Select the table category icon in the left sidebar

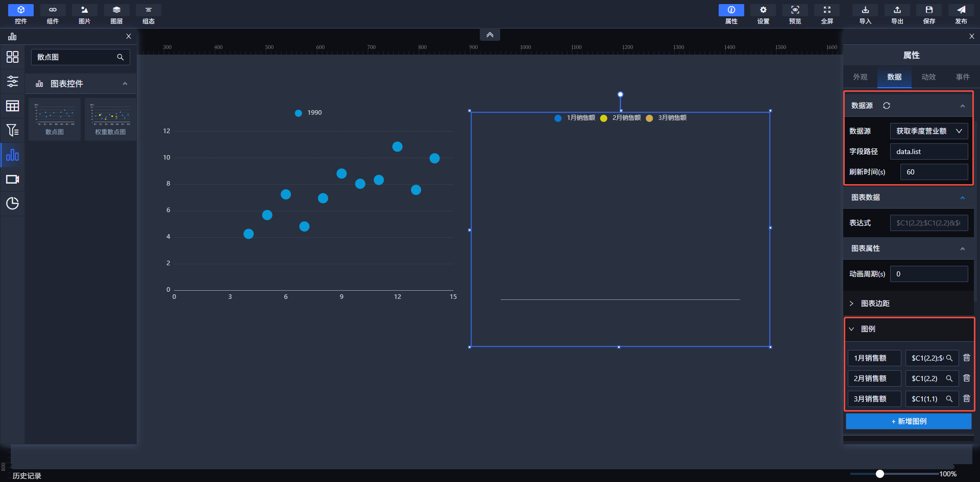coord(12,106)
